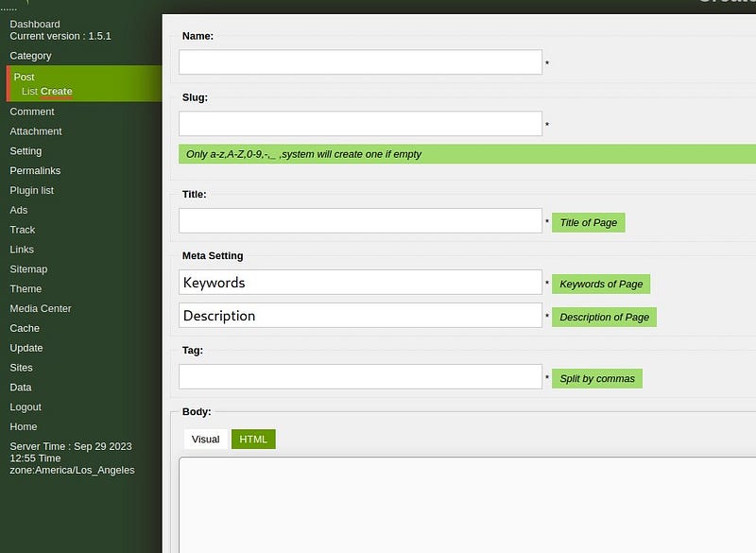
Task: Switch body editor to Visual tab
Action: pos(205,440)
